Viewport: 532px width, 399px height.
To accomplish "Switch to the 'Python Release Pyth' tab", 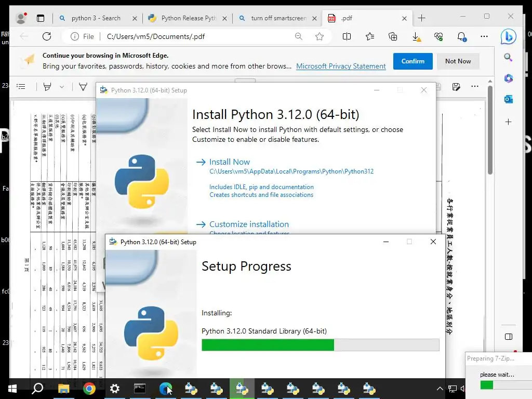I will coord(188,18).
